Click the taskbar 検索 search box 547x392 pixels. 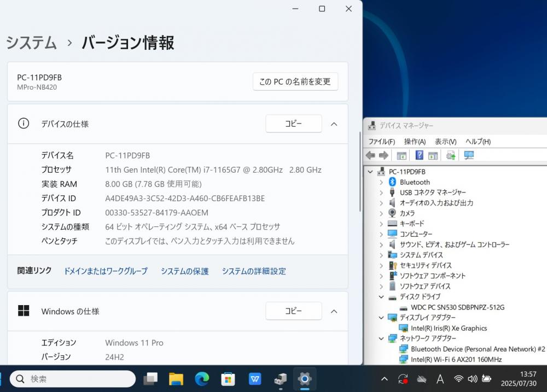(73, 379)
